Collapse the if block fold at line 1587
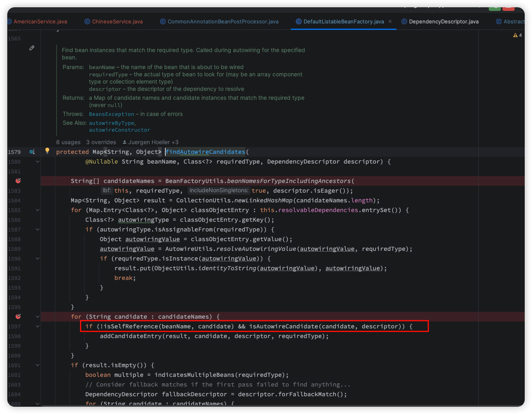Viewport: 532px width, 414px height. [x=38, y=229]
